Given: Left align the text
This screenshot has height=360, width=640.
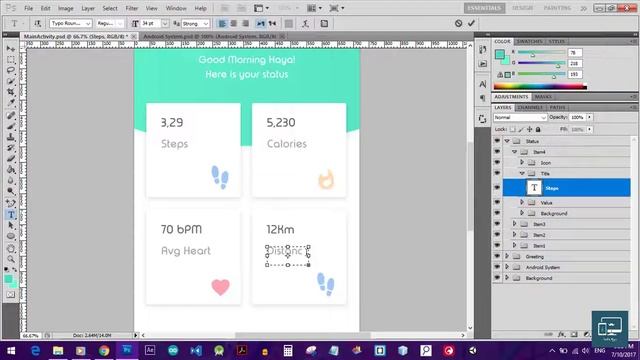Looking at the screenshot, I should pyautogui.click(x=222, y=24).
